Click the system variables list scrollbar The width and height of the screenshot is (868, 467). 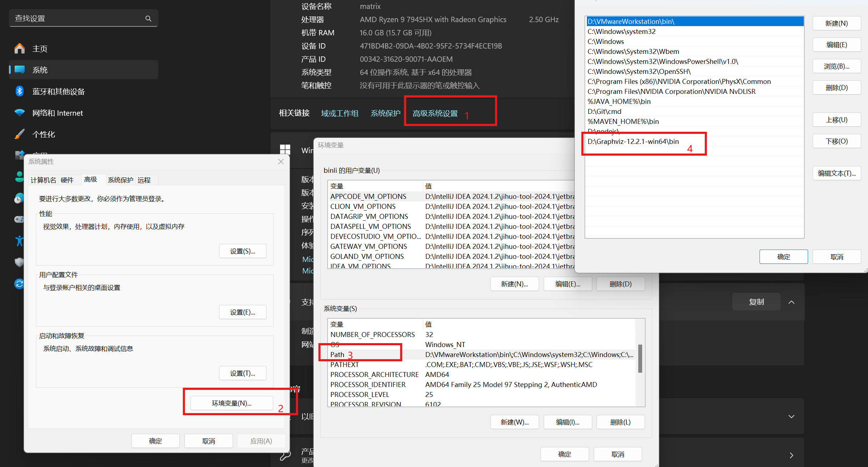click(640, 358)
